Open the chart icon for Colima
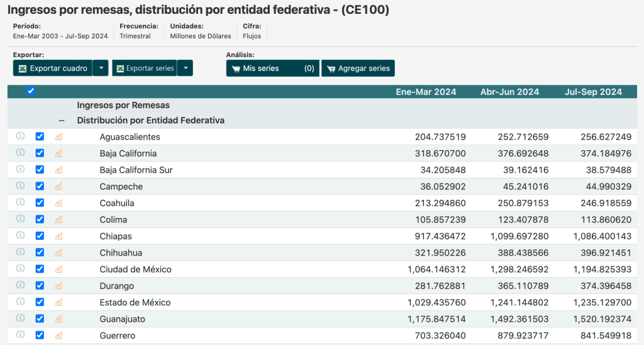Screen dimensions: 644x345 click(x=58, y=219)
